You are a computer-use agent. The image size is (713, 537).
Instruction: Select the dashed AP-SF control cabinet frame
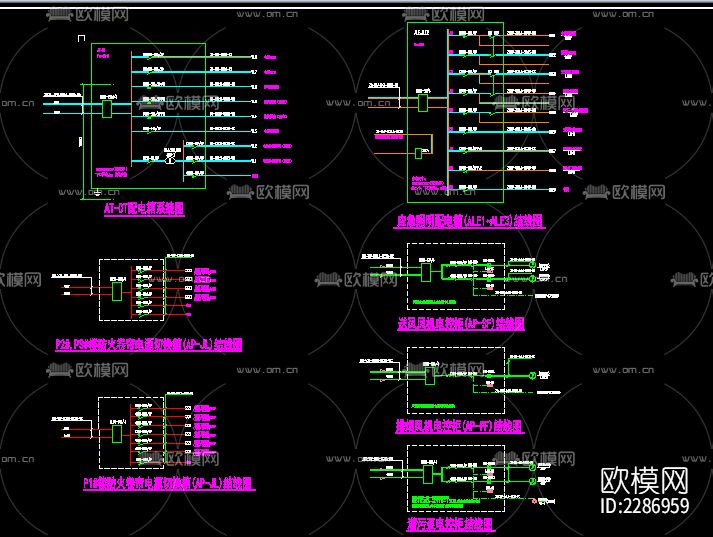click(x=456, y=276)
